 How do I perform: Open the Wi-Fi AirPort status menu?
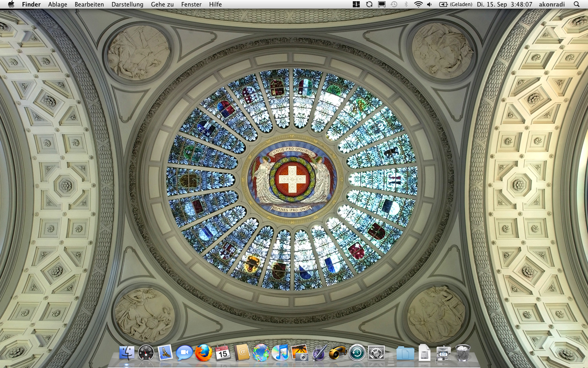(x=418, y=4)
